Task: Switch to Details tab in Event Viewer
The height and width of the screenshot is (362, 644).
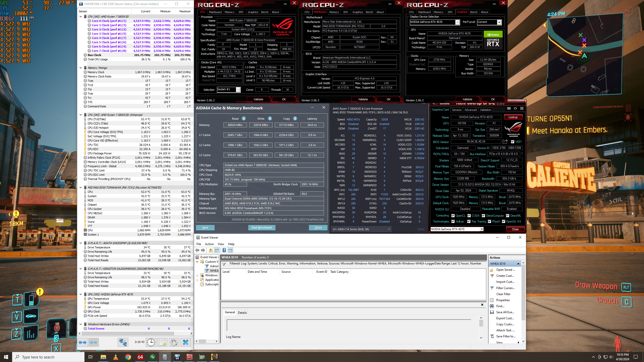Action: click(x=242, y=313)
